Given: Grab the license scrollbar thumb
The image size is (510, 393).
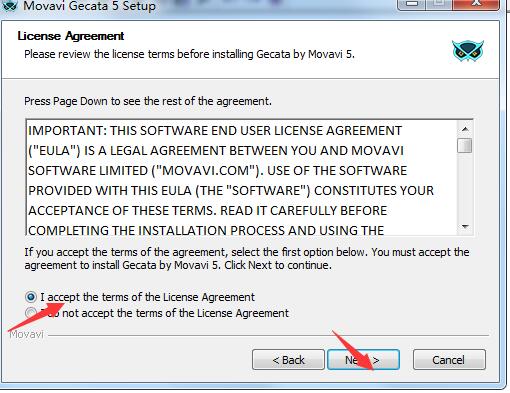Looking at the screenshot, I should (465, 145).
